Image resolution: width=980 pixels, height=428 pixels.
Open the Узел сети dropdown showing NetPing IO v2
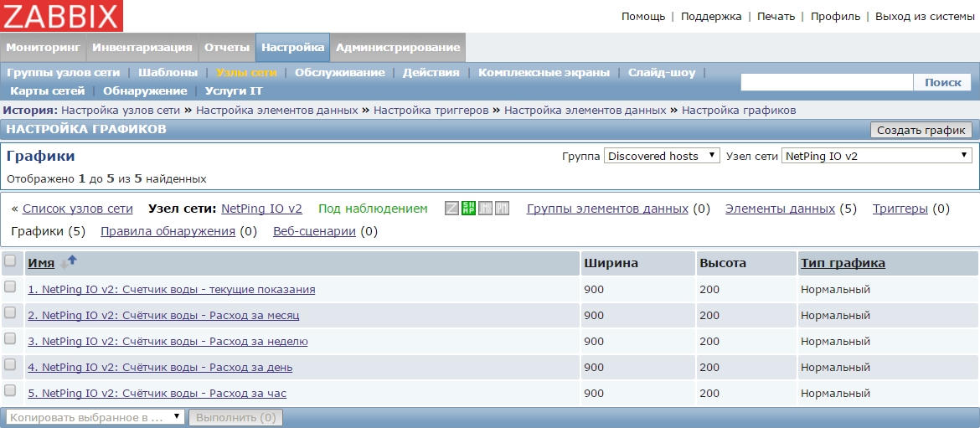click(877, 156)
